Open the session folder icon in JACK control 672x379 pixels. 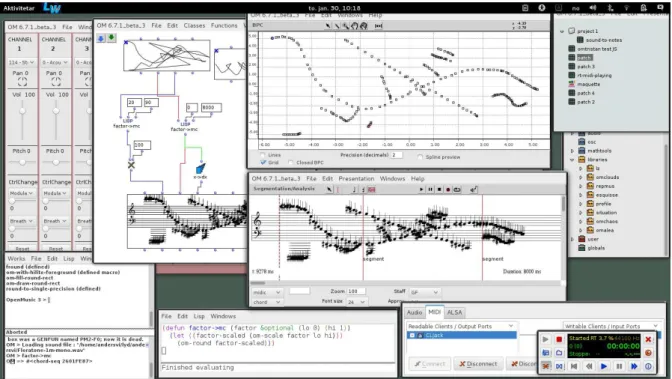(559, 353)
